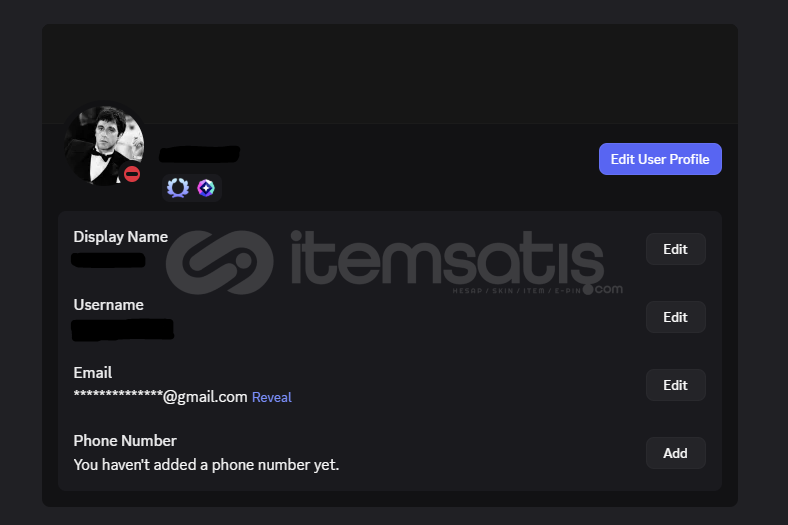Open the profile avatar picture
This screenshot has width=788, height=525.
104,146
